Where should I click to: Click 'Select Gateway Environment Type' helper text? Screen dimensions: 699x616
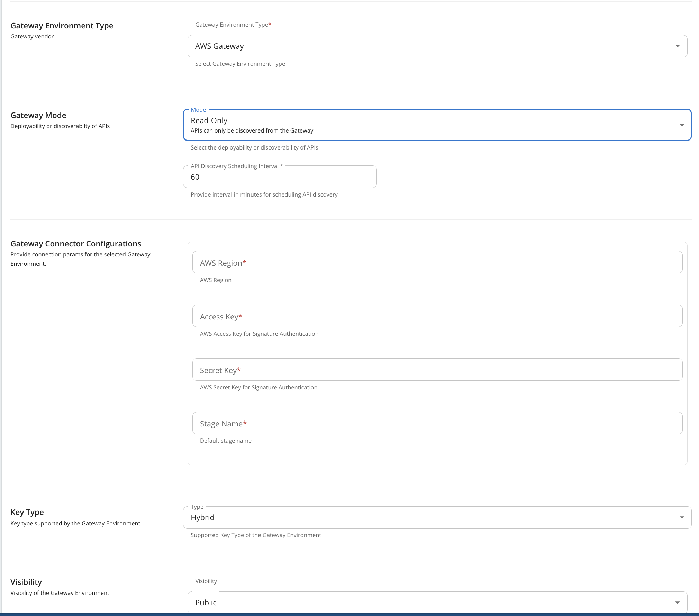tap(240, 64)
